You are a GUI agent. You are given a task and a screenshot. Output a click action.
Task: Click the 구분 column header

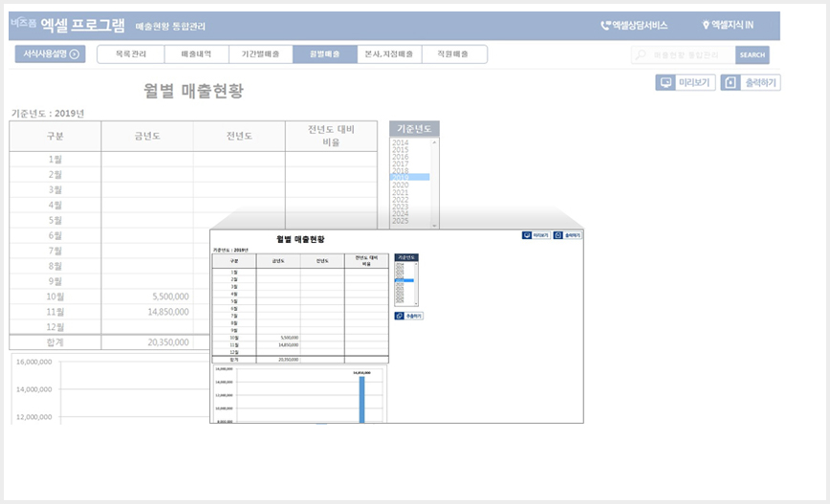(x=55, y=136)
